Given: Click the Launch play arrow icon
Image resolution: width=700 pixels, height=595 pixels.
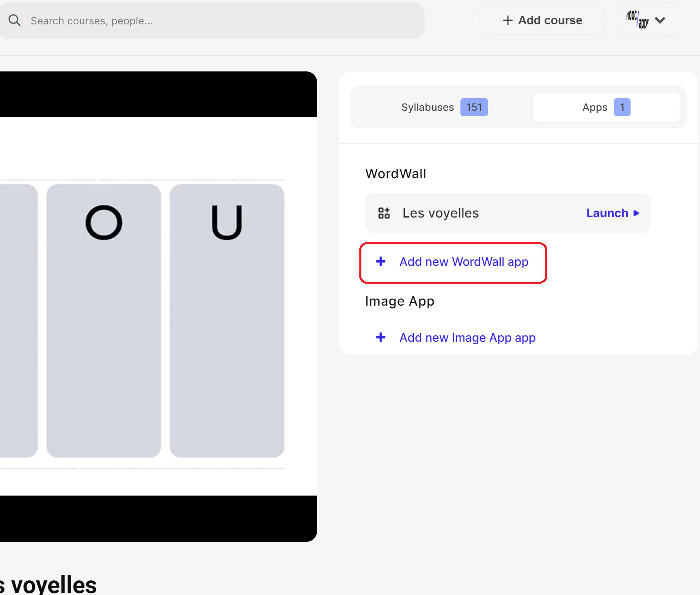Looking at the screenshot, I should click(x=636, y=213).
